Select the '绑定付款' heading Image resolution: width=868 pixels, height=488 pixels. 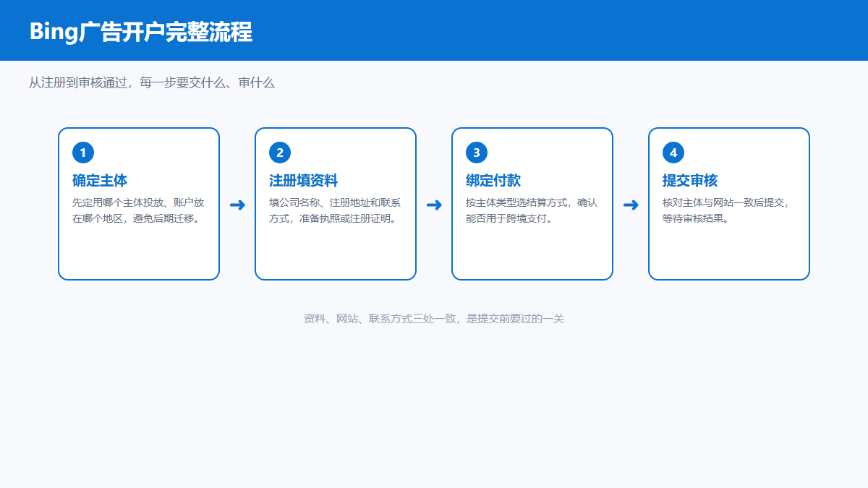click(x=493, y=181)
